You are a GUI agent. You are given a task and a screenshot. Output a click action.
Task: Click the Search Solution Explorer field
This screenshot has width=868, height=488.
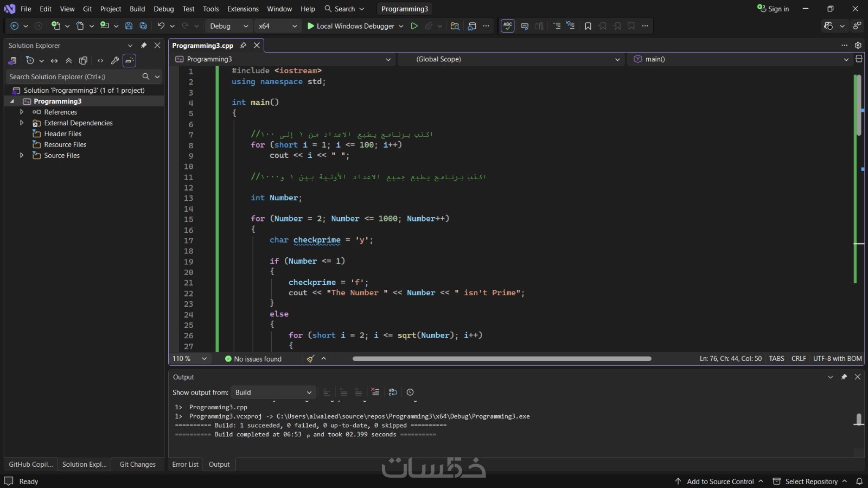(x=74, y=77)
